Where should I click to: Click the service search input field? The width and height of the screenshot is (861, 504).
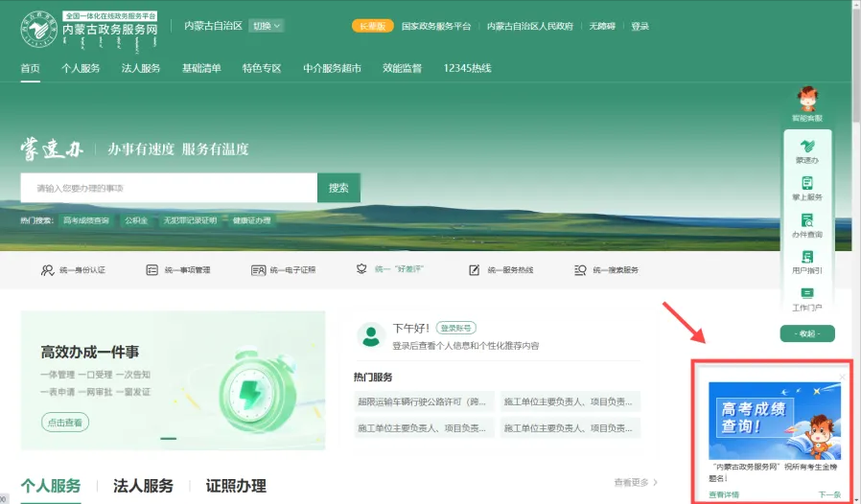(169, 188)
